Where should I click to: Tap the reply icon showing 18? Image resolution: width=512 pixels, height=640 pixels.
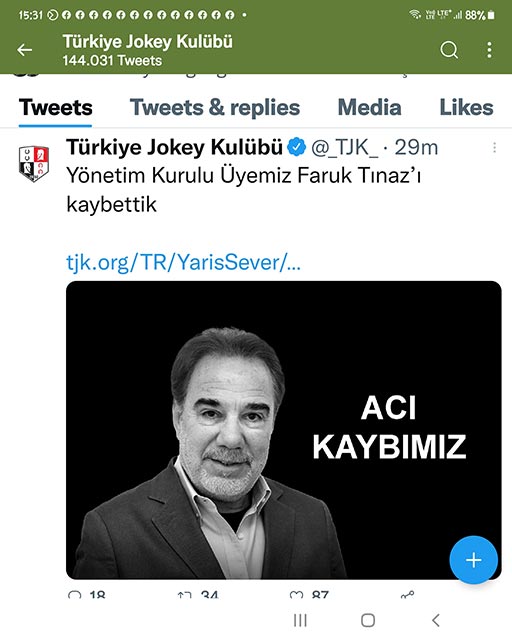pos(74,594)
